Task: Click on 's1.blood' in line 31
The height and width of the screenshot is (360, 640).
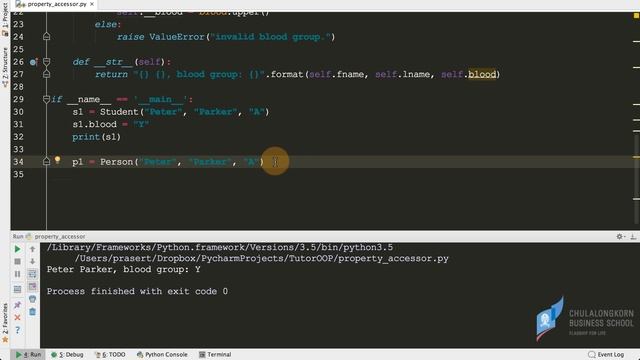Action: tap(94, 124)
